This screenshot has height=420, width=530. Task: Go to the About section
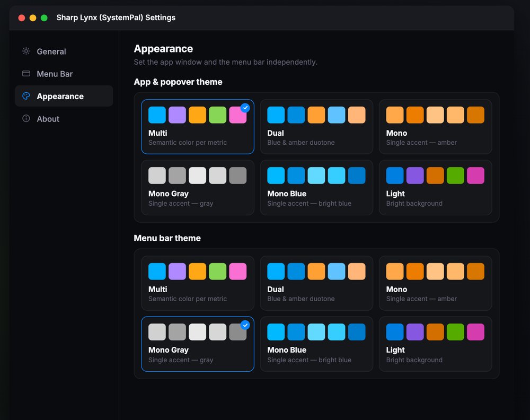point(64,119)
